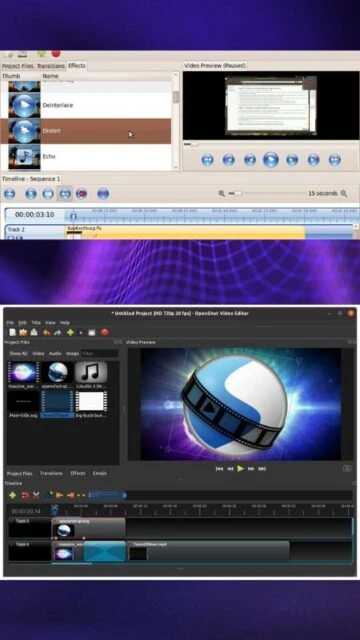
Task: Switch to Transitions tab in light window
Action: (x=51, y=66)
